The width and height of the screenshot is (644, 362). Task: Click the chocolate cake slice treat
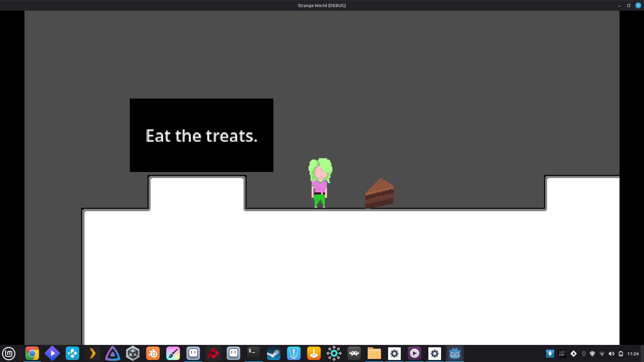coord(379,194)
